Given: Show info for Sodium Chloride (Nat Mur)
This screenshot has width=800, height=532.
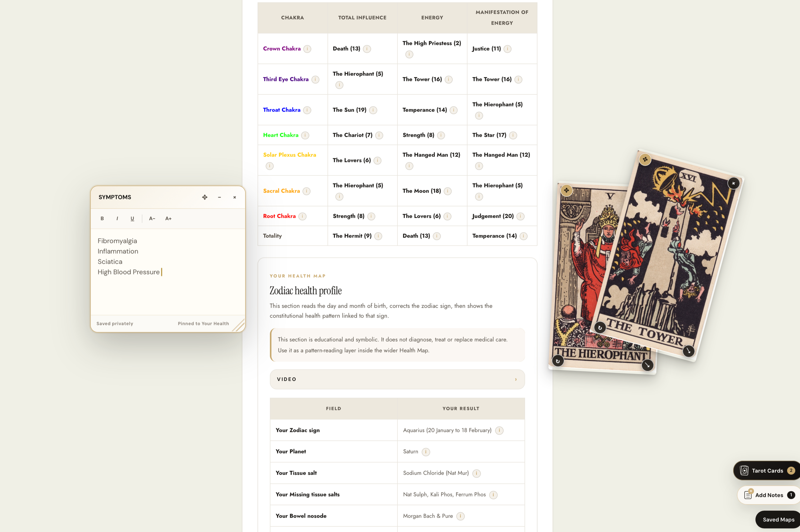Looking at the screenshot, I should point(476,473).
